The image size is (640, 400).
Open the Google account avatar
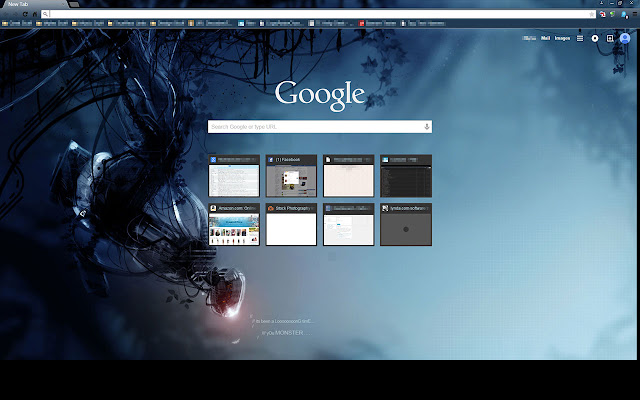coord(624,38)
